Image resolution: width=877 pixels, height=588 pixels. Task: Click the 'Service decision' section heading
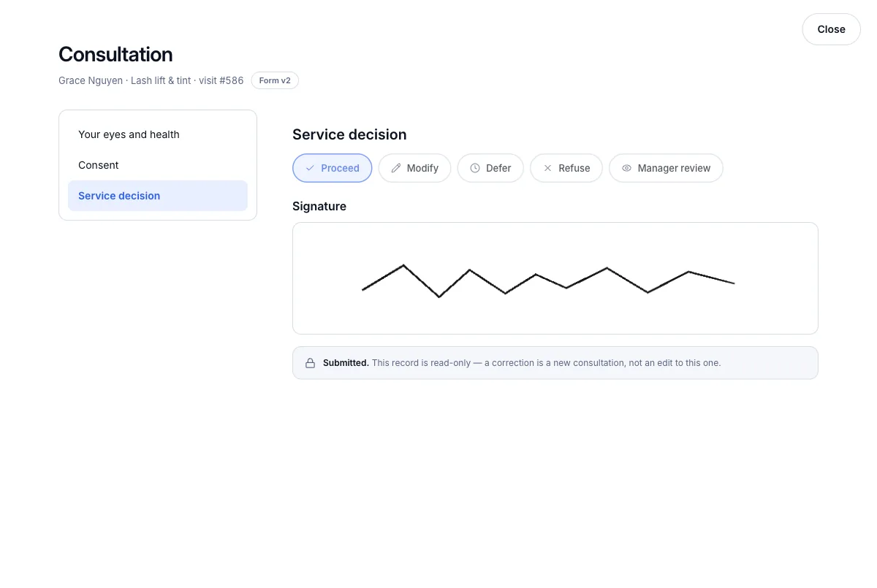pos(349,134)
